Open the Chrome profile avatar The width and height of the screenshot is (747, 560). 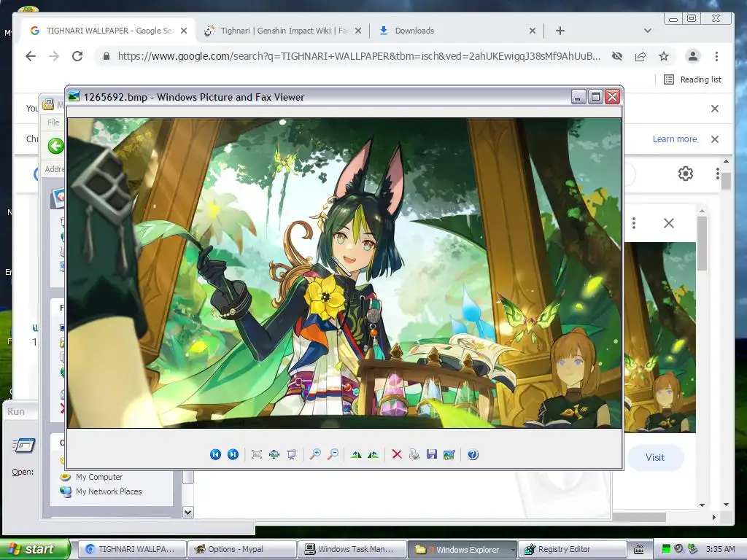693,56
